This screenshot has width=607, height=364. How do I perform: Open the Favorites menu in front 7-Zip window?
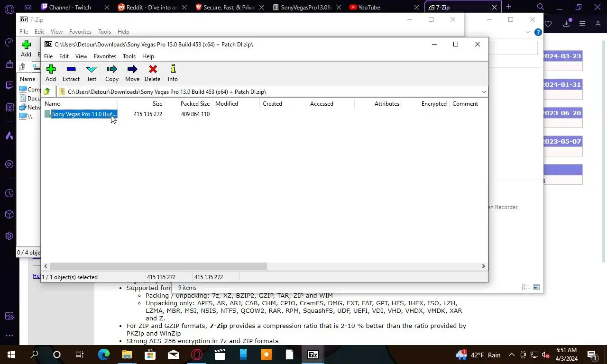coord(105,56)
